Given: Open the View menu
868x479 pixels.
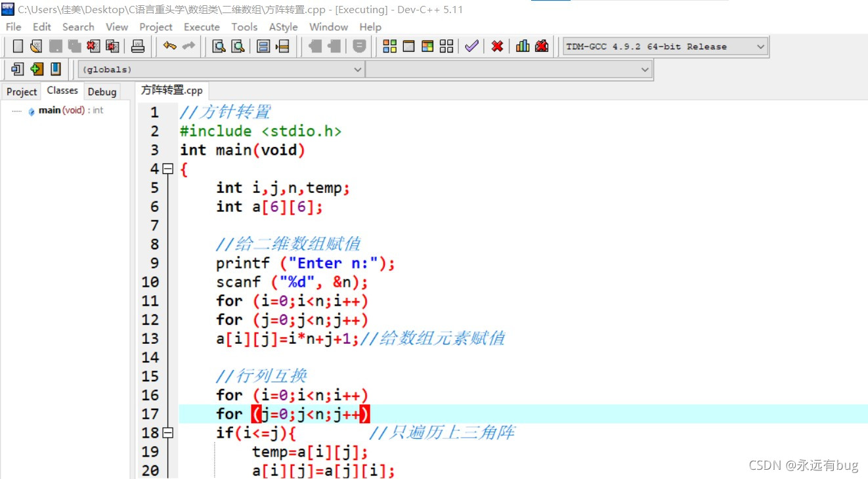Looking at the screenshot, I should (x=117, y=27).
